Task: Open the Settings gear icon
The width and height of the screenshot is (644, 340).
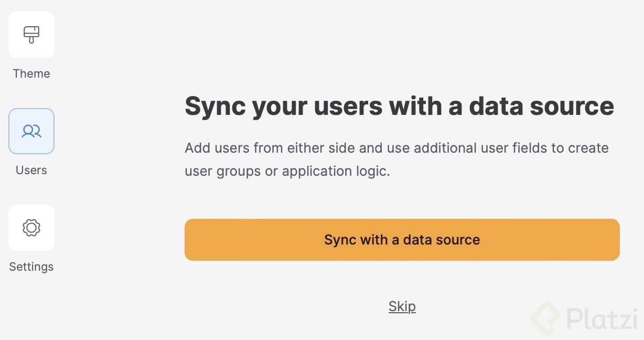Action: tap(31, 228)
